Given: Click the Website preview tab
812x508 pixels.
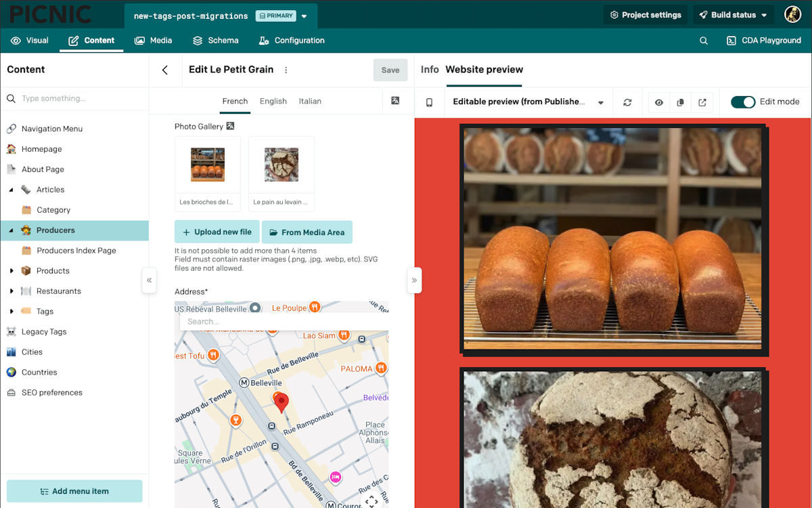Looking at the screenshot, I should point(484,69).
